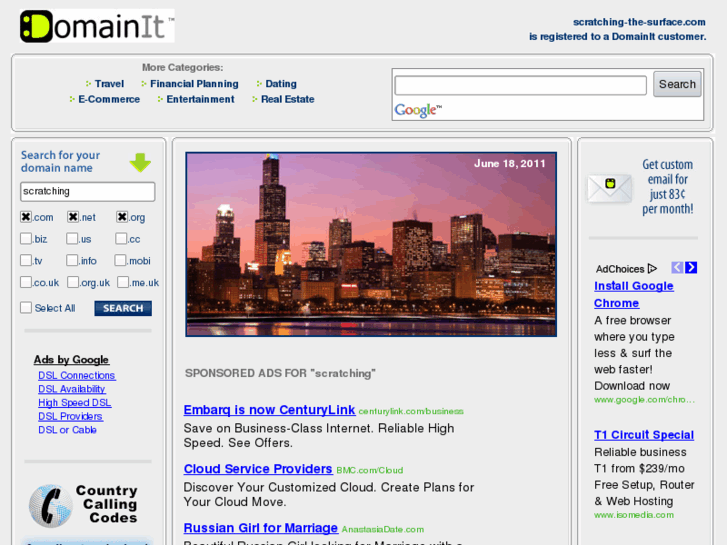Click the green down arrow icon
This screenshot has height=545, width=727.
click(140, 162)
